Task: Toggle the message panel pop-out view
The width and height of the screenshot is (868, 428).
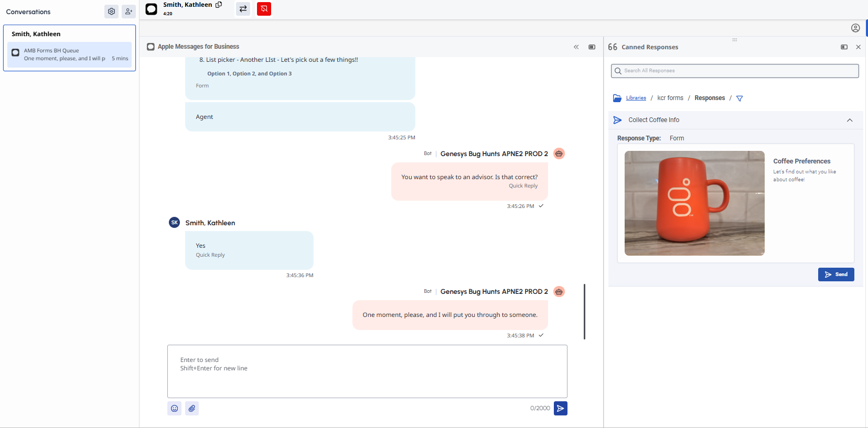Action: pos(592,47)
